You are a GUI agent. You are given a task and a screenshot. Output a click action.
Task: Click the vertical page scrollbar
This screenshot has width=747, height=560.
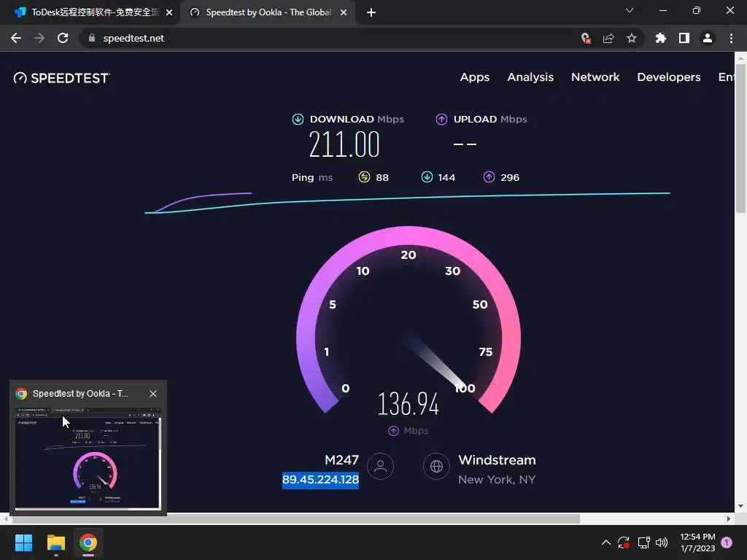(740, 138)
